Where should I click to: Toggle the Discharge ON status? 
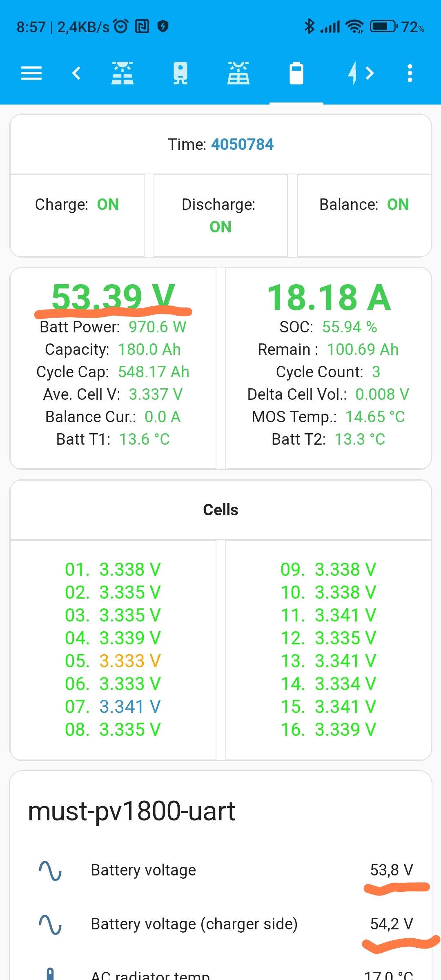220,227
